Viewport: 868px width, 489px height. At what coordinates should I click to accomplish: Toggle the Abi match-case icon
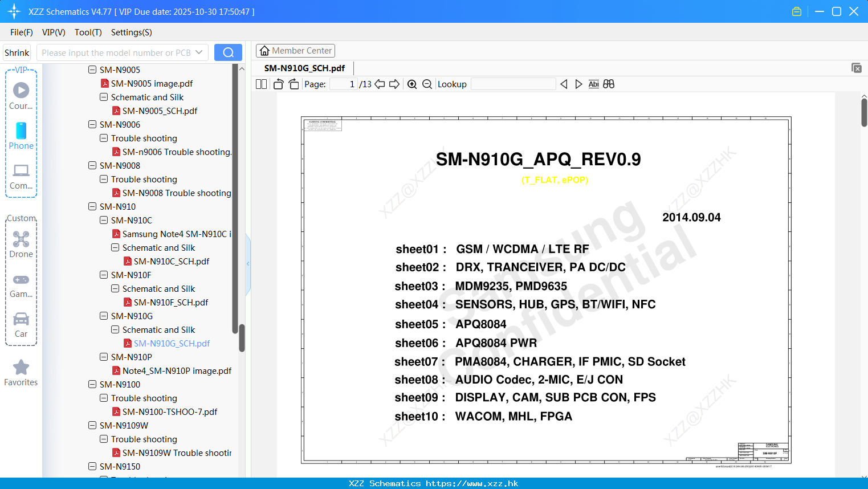pyautogui.click(x=594, y=84)
